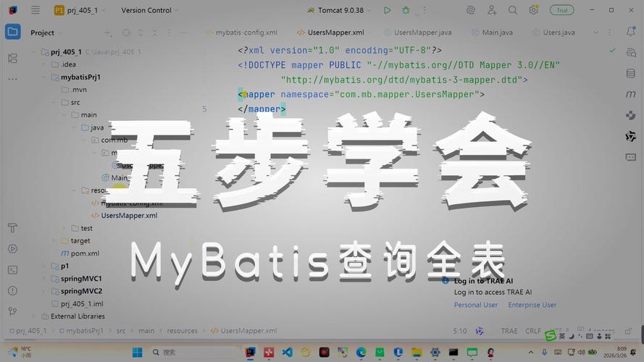Show the hidden editor tabs dropdown
Viewport: 644px width, 362px height.
(595, 33)
